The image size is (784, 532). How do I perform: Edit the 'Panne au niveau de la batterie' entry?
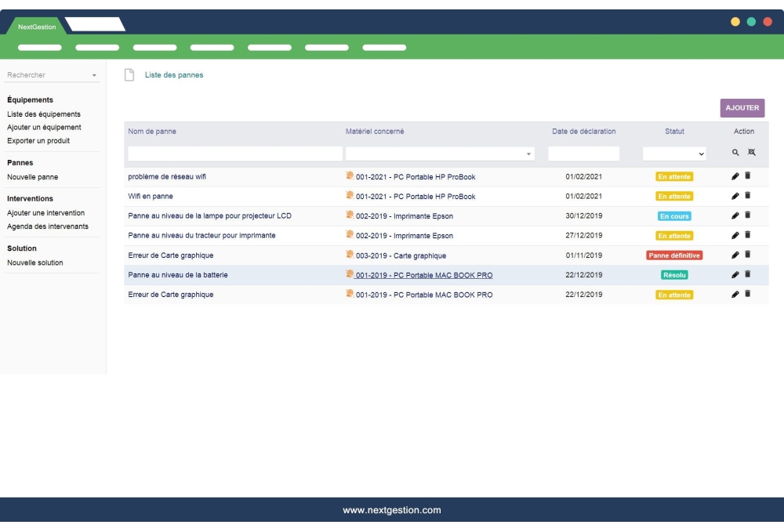pos(735,275)
